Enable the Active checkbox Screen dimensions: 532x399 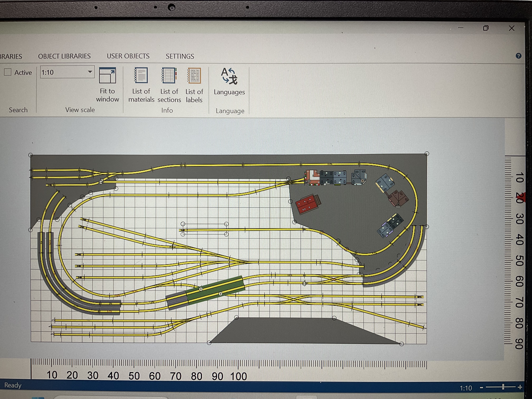[x=8, y=72]
